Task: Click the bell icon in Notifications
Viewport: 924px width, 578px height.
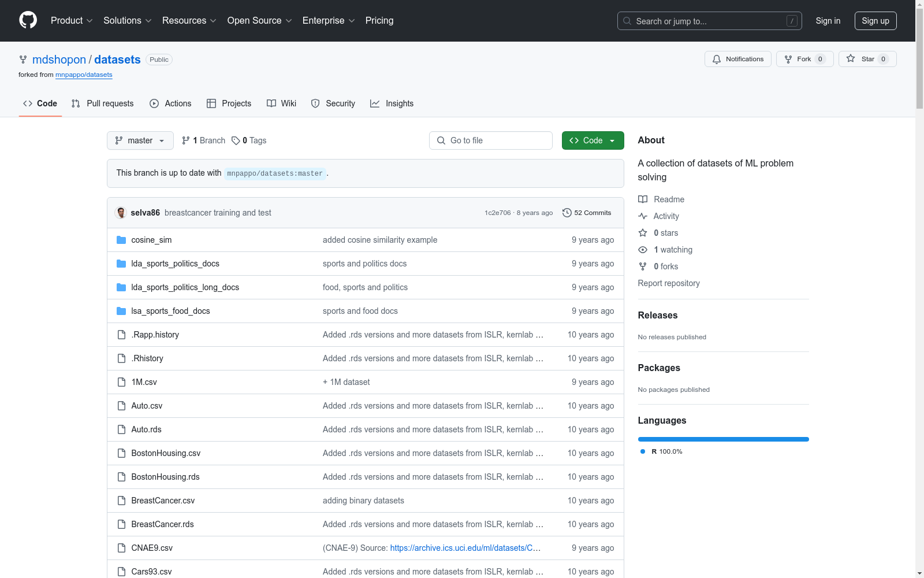Action: 717,59
